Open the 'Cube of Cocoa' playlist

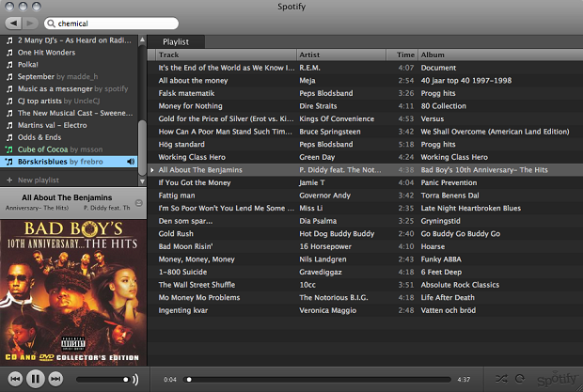[69, 149]
